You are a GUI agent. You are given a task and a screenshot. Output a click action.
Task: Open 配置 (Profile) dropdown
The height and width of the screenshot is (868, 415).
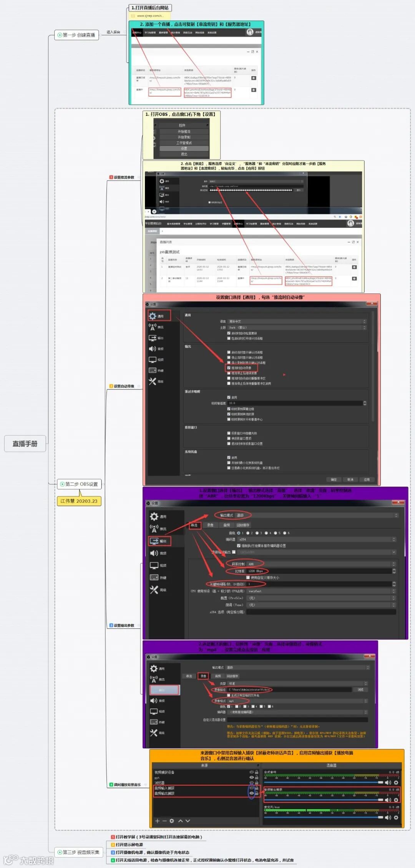[321, 598]
